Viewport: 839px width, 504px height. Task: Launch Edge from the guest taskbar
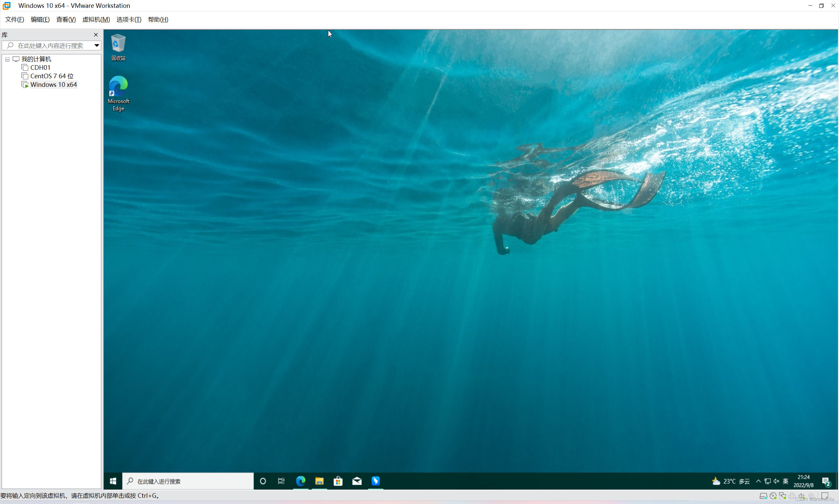click(301, 481)
